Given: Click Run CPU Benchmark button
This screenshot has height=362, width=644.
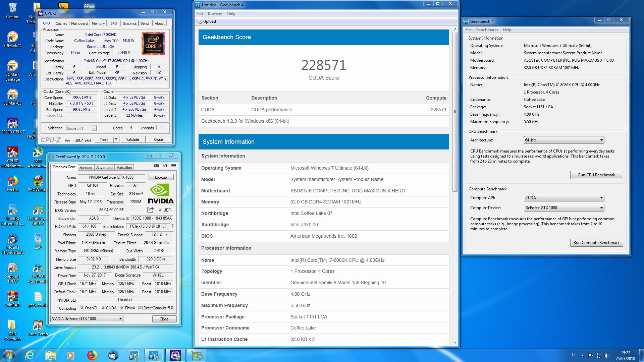Looking at the screenshot, I should 596,175.
